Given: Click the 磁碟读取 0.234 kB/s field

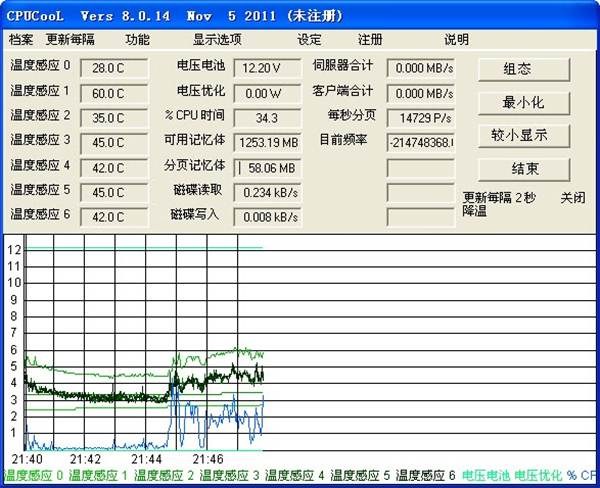Looking at the screenshot, I should coord(265,191).
